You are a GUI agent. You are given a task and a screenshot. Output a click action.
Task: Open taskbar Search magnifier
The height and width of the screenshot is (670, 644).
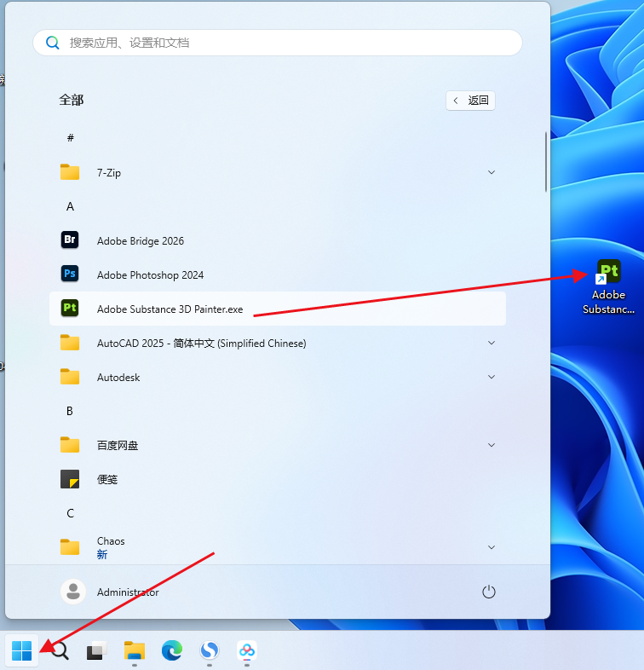[x=60, y=650]
